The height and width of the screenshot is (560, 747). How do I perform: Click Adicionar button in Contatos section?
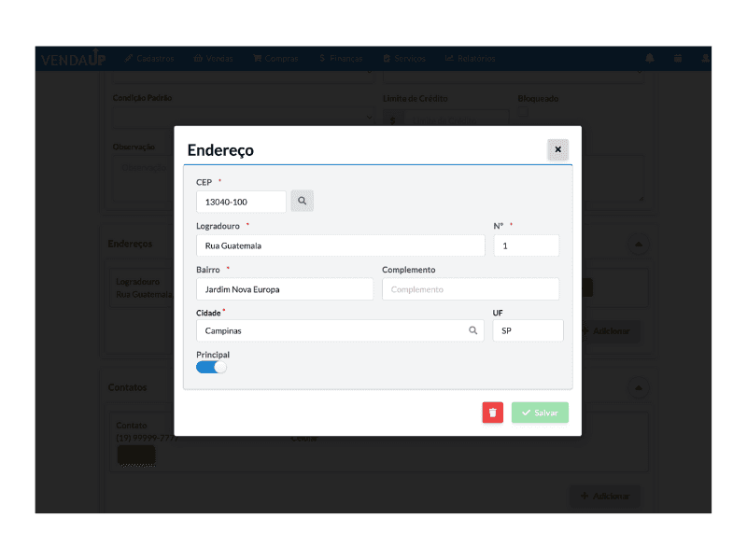(x=604, y=497)
